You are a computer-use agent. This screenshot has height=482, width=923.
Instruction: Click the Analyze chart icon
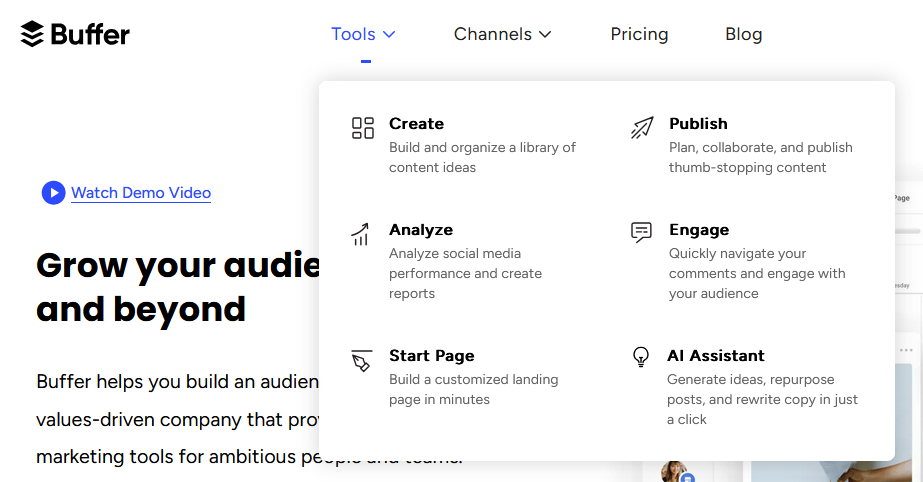[x=360, y=234]
